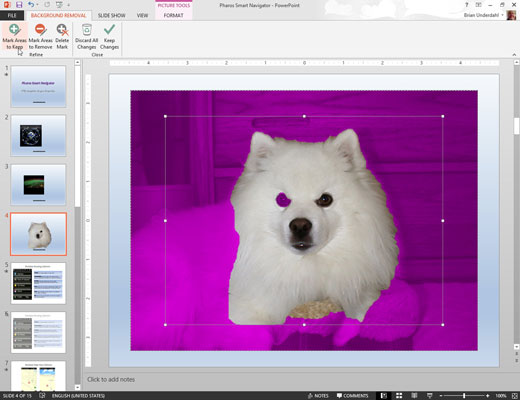Open the File menu tab
Image resolution: width=520 pixels, height=400 pixels.
pos(12,15)
